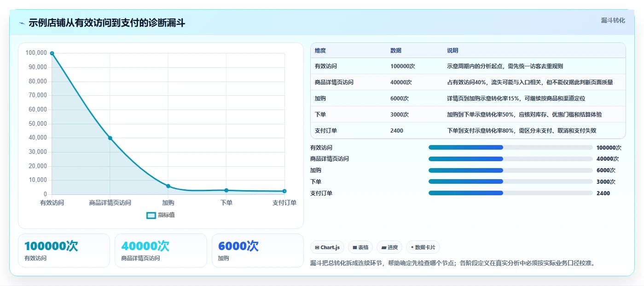This screenshot has height=286, width=644.
Task: Click the title 示例店铺从有效访问到支付的诊断漏斗
Action: click(107, 23)
